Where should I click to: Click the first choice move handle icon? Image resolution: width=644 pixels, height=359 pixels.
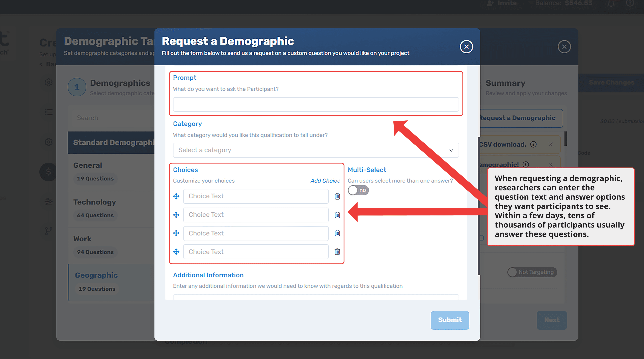click(176, 196)
